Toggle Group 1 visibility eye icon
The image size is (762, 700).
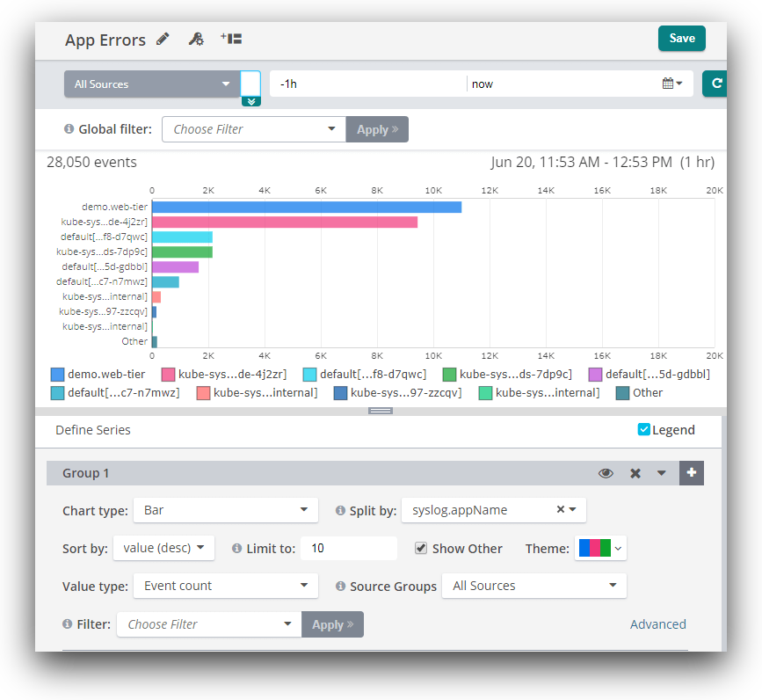(606, 473)
